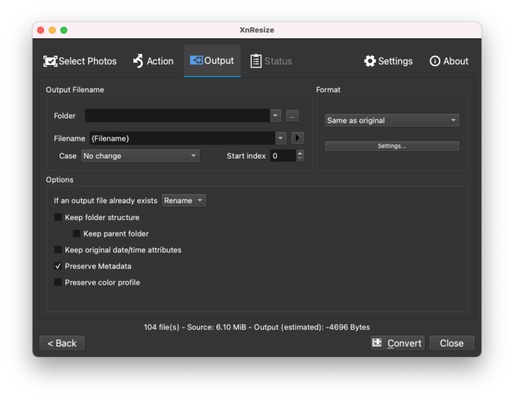Image resolution: width=514 pixels, height=400 pixels.
Task: Click the Format Settings... button
Action: (392, 146)
